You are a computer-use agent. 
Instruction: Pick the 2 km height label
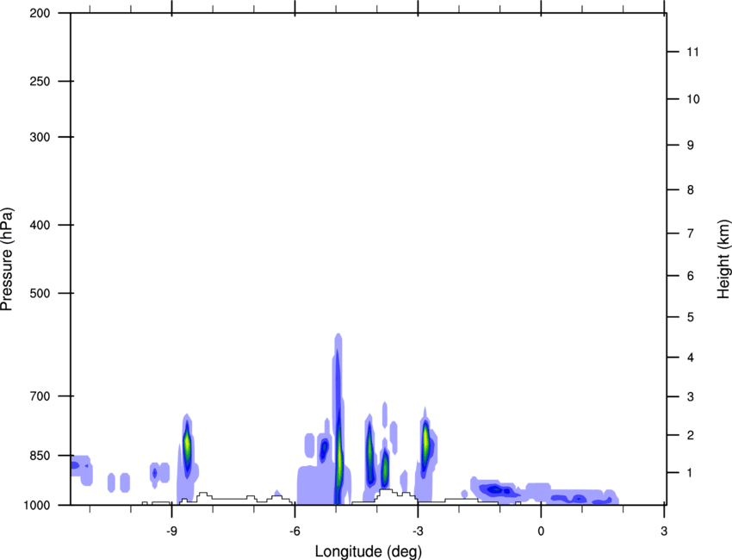[691, 435]
